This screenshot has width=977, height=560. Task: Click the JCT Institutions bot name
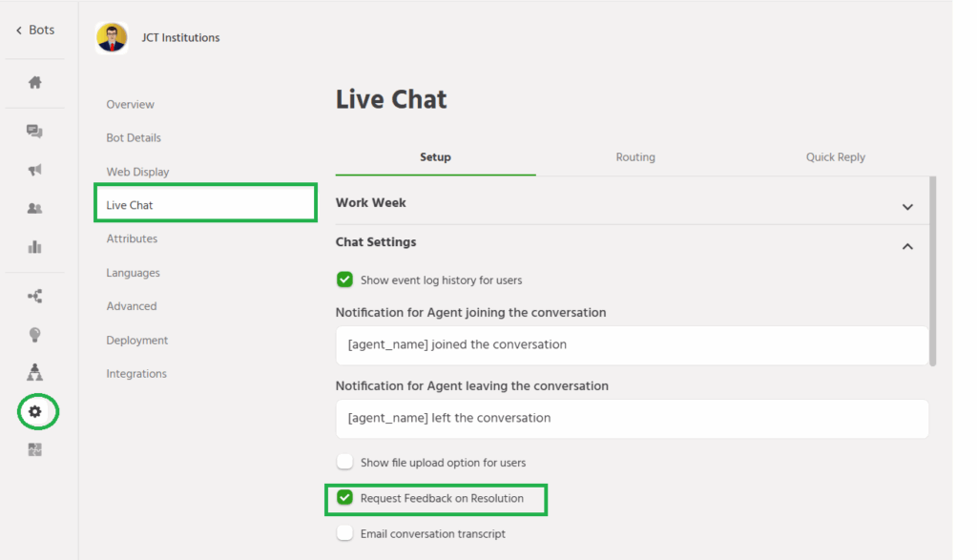[x=180, y=37]
